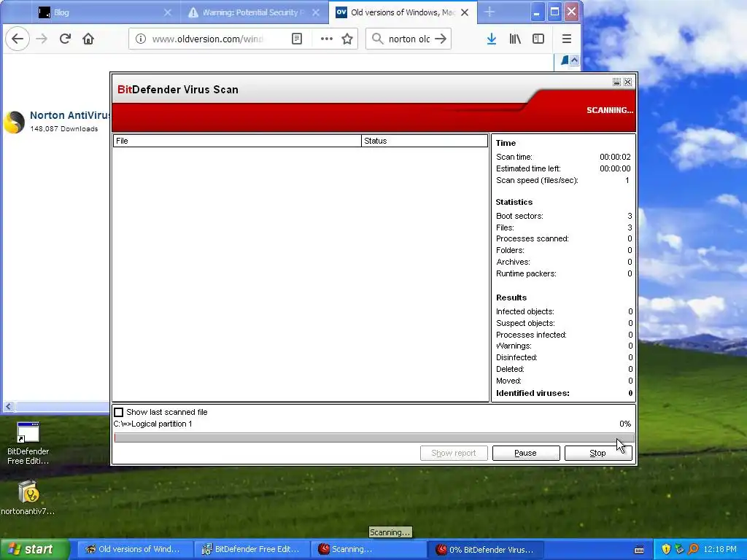The image size is (747, 560).
Task: Click the Identified viruses label
Action: (533, 393)
